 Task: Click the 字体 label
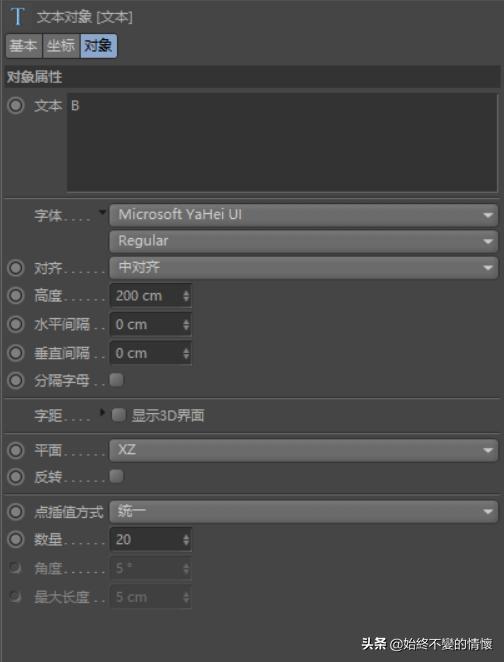click(x=48, y=216)
